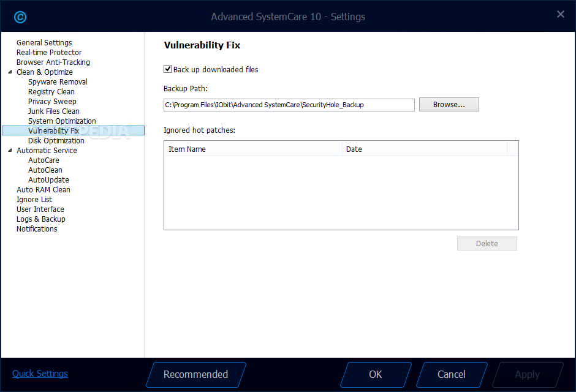
Task: Click the Vulnerability Fix heading
Action: point(202,45)
